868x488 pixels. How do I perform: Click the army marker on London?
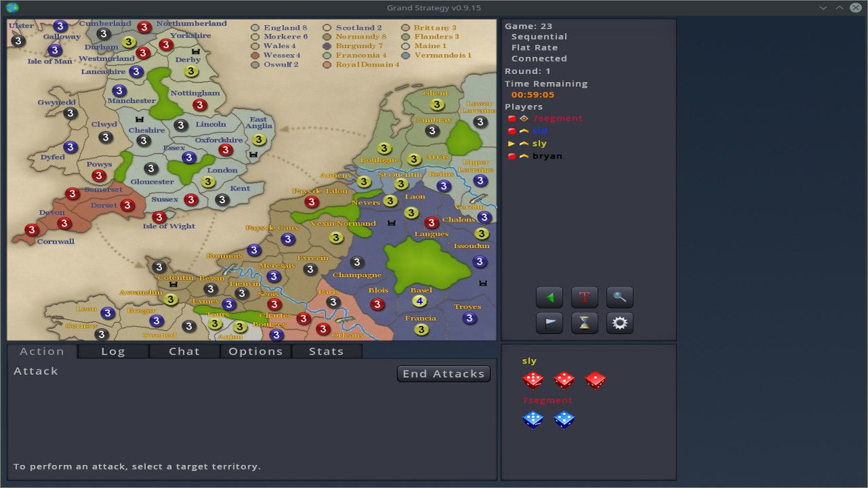click(207, 182)
